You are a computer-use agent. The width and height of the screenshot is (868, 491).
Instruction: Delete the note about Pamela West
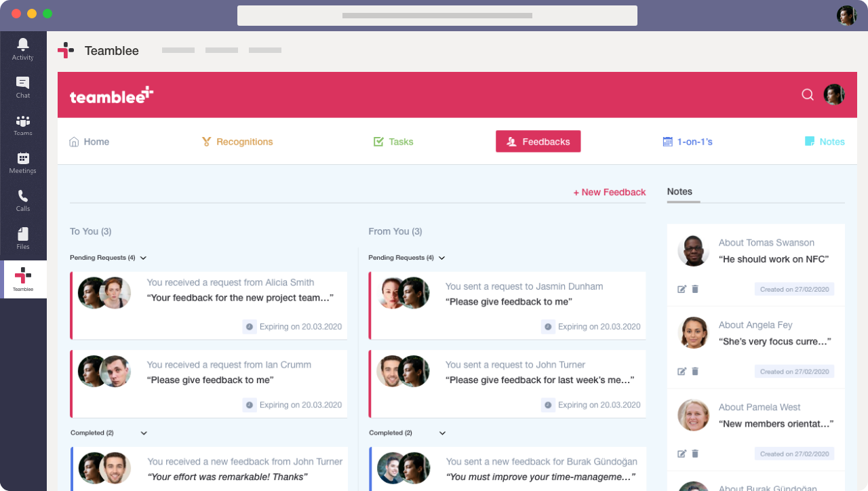[695, 454]
